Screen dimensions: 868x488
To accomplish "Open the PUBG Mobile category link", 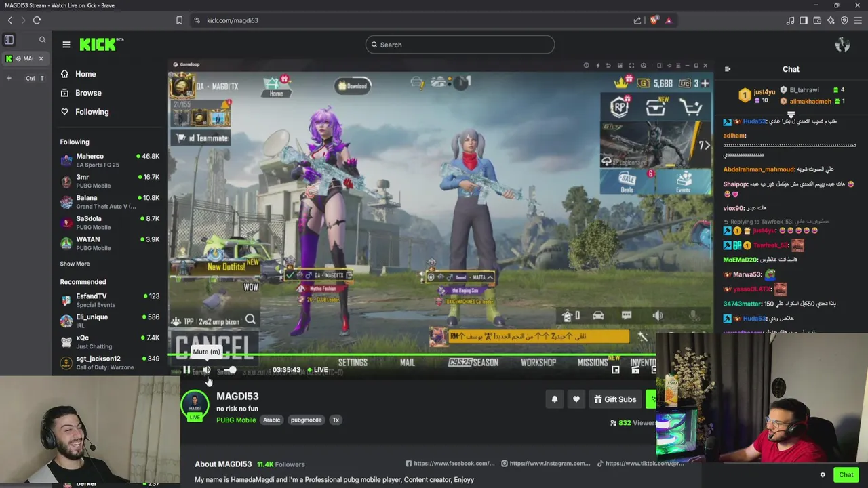I will coord(236,420).
